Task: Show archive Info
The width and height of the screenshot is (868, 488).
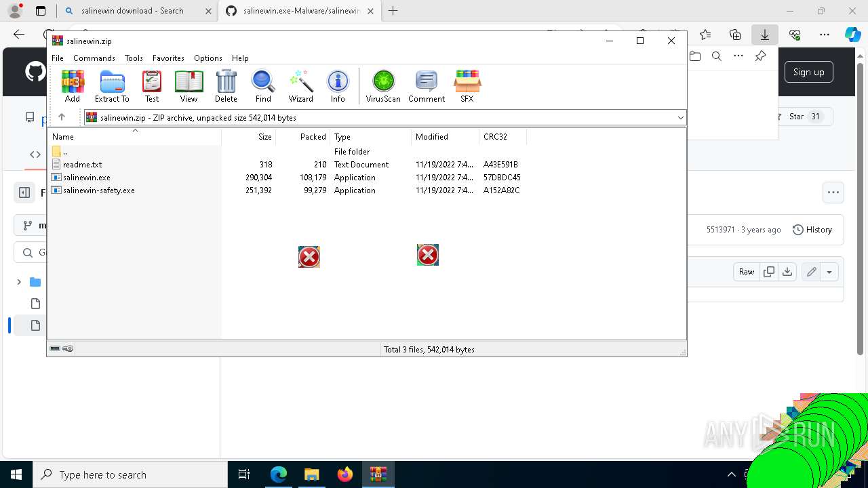Action: point(338,86)
